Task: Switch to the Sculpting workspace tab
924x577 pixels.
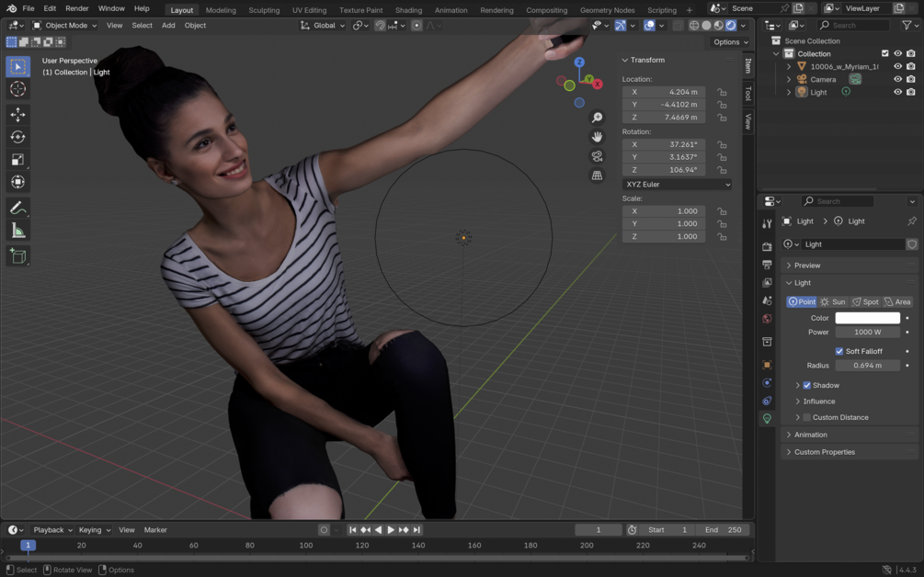Action: click(x=264, y=10)
